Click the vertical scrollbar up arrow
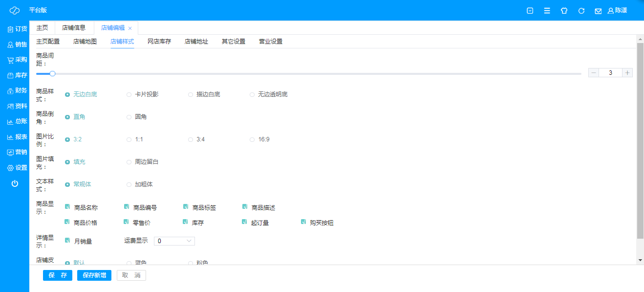 tap(640, 39)
